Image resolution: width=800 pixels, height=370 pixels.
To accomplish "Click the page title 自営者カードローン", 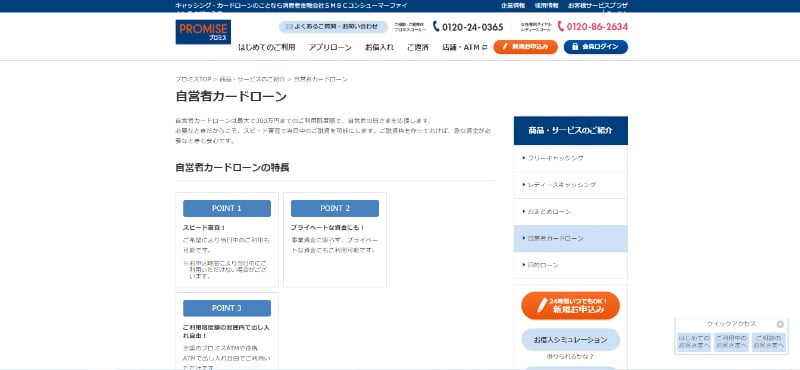I will 231,96.
